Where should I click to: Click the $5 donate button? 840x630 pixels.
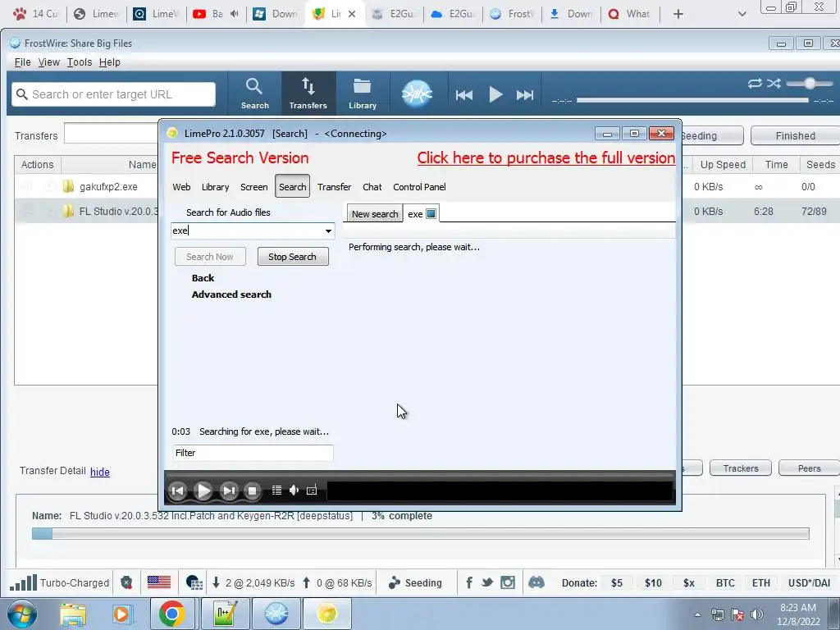point(617,583)
